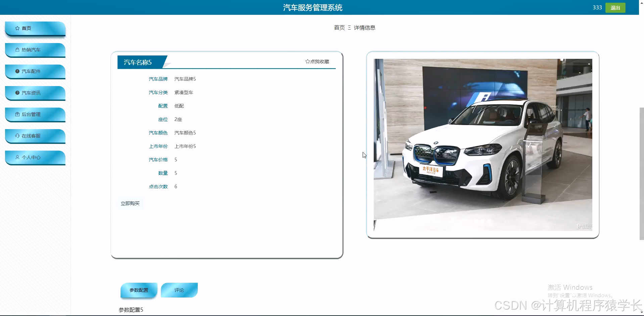
Task: Switch to the 评论 tab
Action: click(x=179, y=290)
